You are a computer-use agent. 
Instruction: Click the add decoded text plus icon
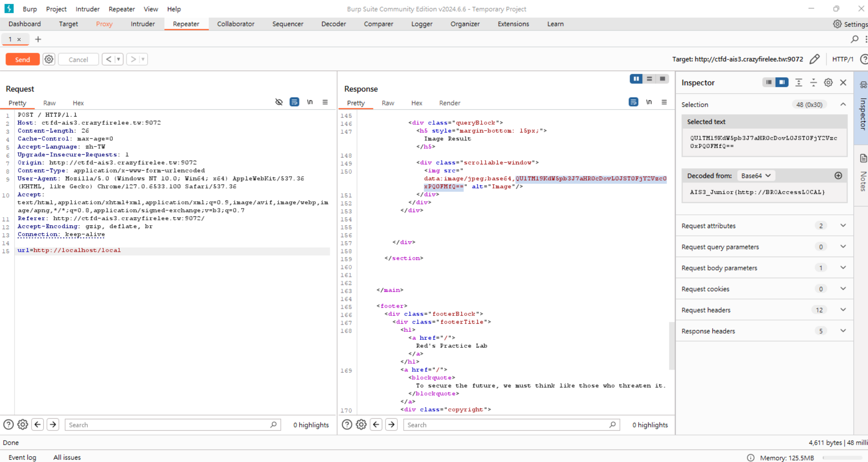click(838, 176)
